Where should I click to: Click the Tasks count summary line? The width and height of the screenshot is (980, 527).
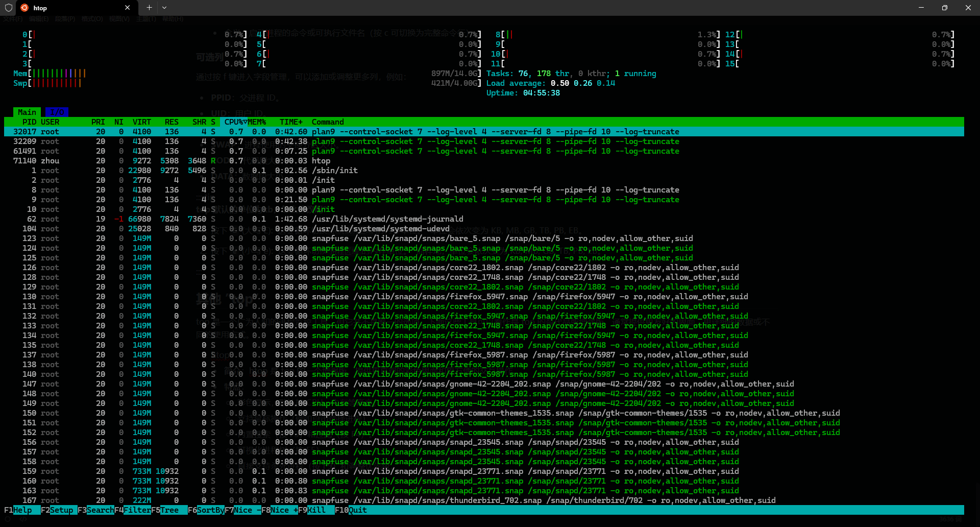coord(571,74)
